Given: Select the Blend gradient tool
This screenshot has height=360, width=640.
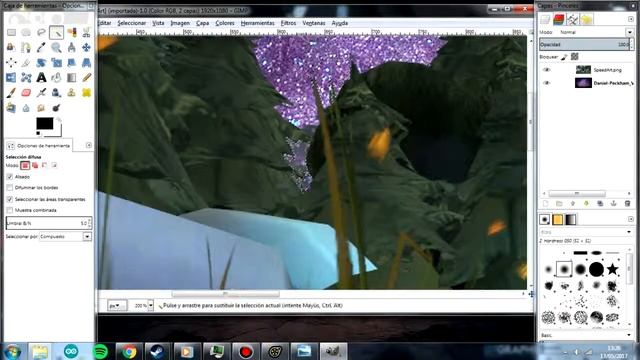Looking at the screenshot, I should (71, 78).
